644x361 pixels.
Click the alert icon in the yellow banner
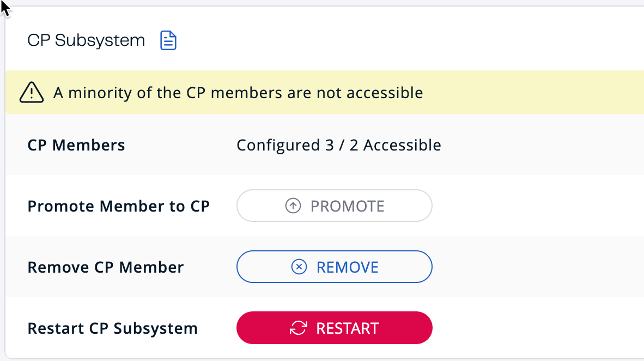[x=31, y=92]
